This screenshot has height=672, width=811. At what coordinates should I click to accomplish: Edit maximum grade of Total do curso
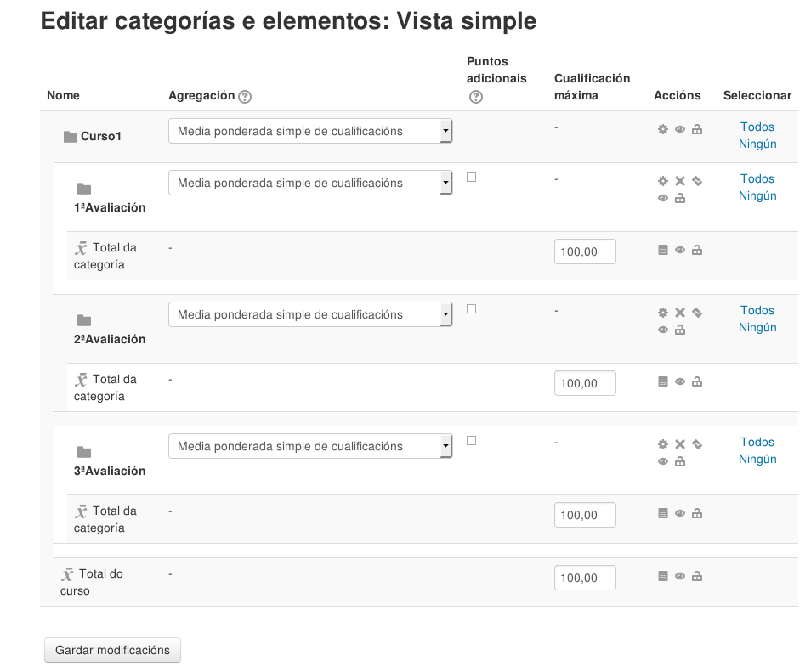tap(585, 577)
